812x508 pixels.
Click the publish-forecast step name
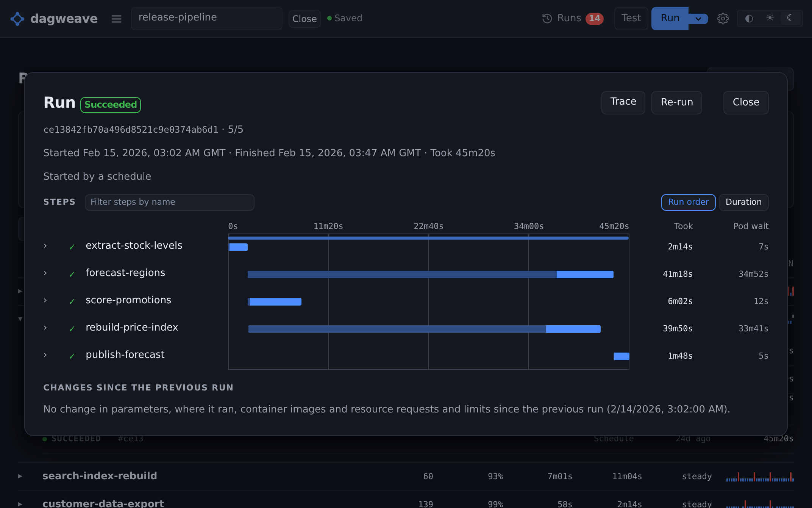click(125, 355)
